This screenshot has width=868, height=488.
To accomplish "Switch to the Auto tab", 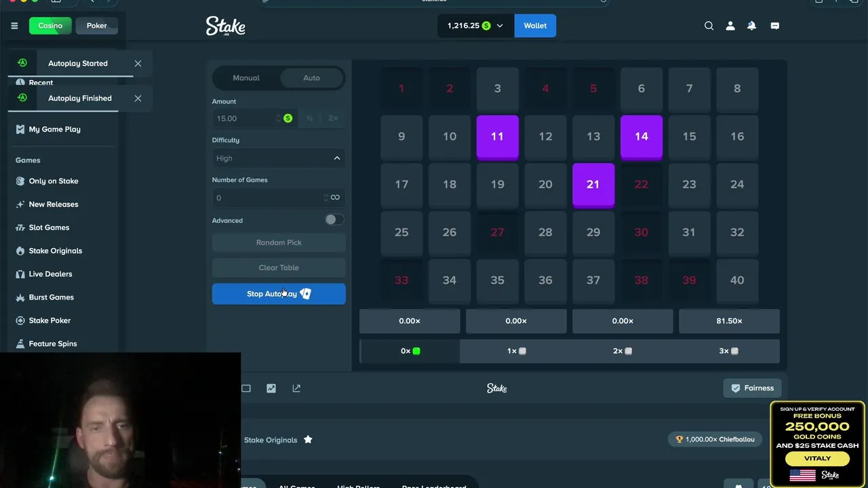I will [x=311, y=78].
